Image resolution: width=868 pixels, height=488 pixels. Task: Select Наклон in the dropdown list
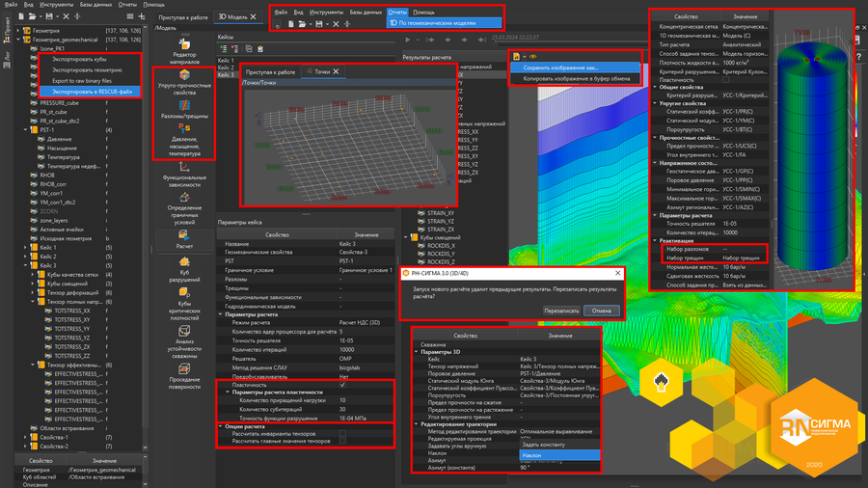pos(532,454)
